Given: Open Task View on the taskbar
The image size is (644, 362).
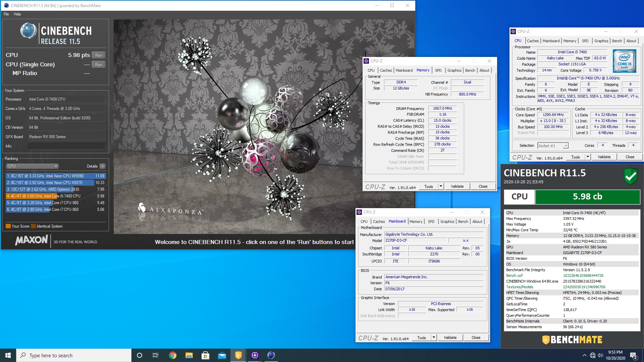Looking at the screenshot, I should click(156, 355).
